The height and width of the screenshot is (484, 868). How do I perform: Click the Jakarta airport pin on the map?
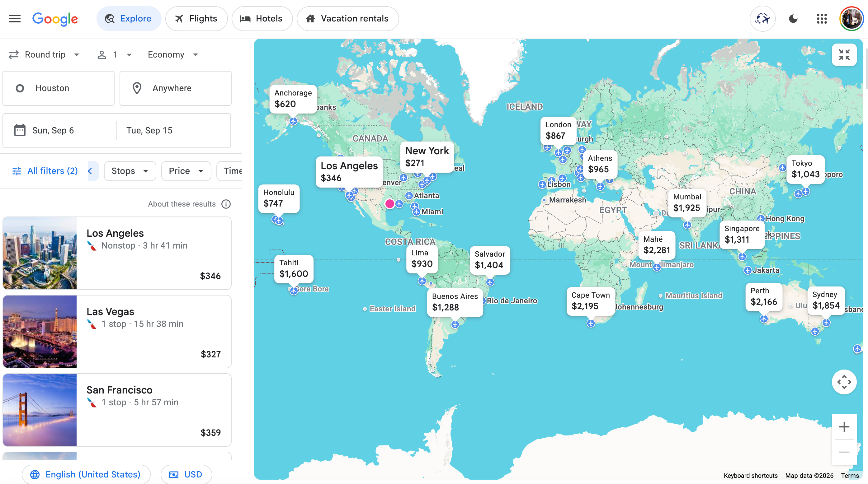point(748,270)
